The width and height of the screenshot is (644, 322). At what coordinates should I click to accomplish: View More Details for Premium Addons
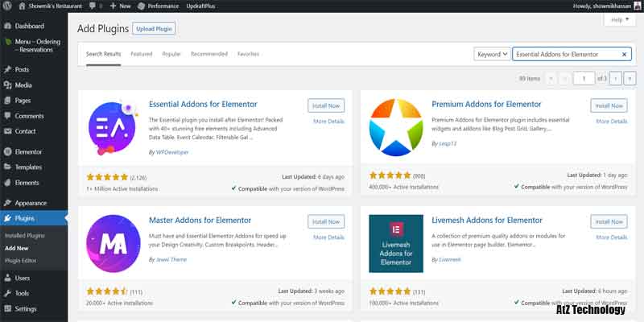[x=611, y=122]
